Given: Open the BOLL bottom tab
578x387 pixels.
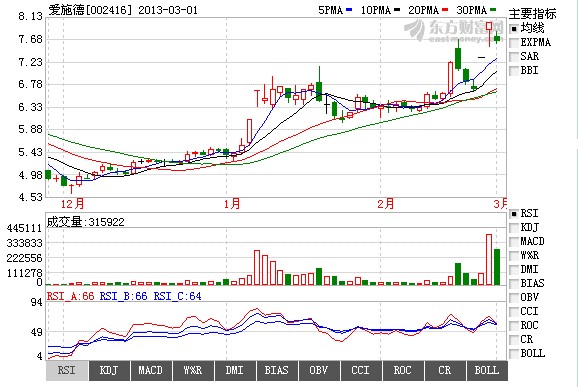Looking at the screenshot, I should [487, 370].
